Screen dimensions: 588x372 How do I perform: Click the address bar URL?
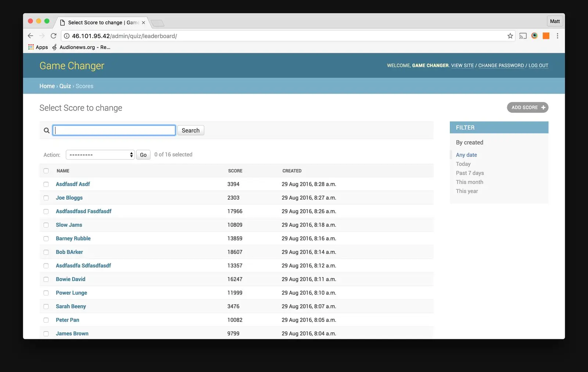(125, 36)
